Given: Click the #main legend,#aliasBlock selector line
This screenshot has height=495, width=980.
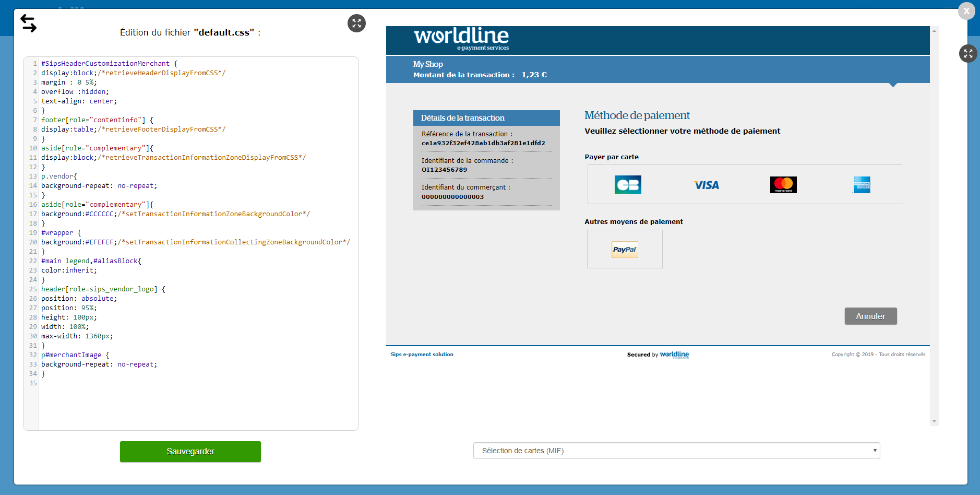Looking at the screenshot, I should point(91,261).
